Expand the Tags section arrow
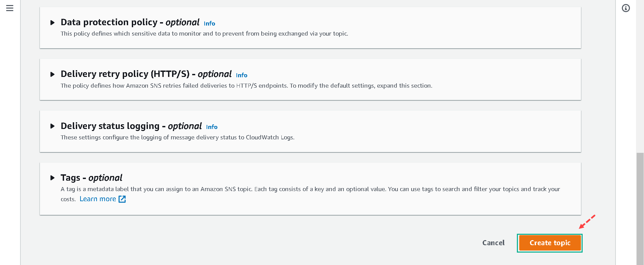This screenshot has height=265, width=644. pyautogui.click(x=52, y=178)
